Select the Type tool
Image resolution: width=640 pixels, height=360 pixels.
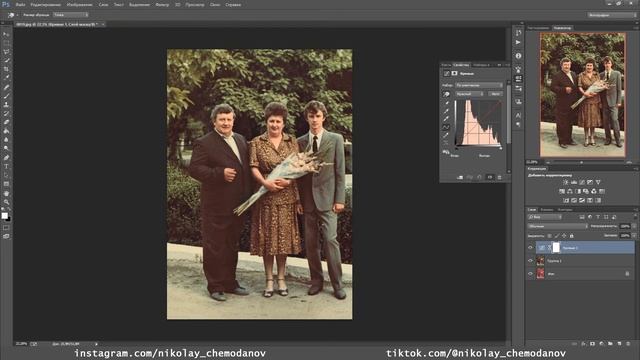(x=6, y=167)
